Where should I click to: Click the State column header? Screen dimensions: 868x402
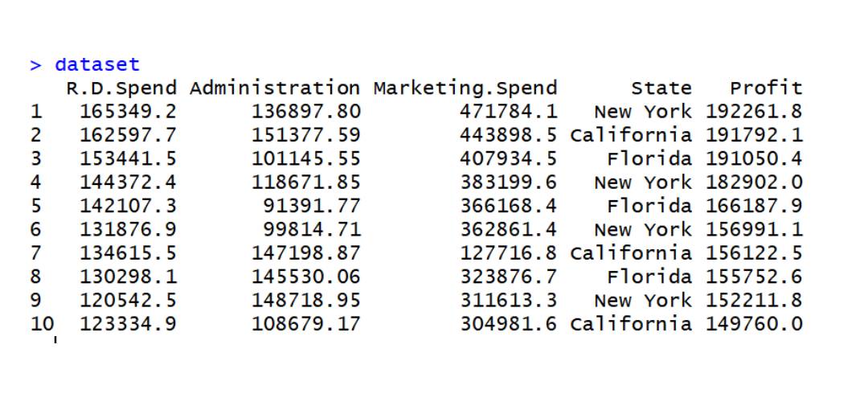(661, 88)
